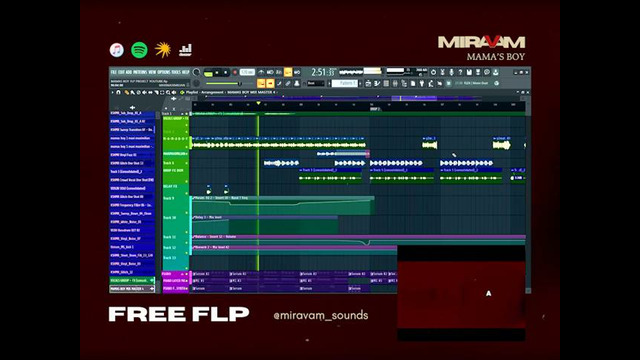
Task: Open the pattern selector dropdown
Action: [x=344, y=83]
